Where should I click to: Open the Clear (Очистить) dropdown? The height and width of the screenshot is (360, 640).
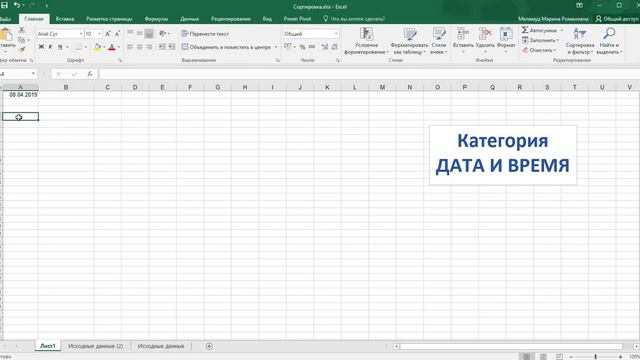coord(539,50)
